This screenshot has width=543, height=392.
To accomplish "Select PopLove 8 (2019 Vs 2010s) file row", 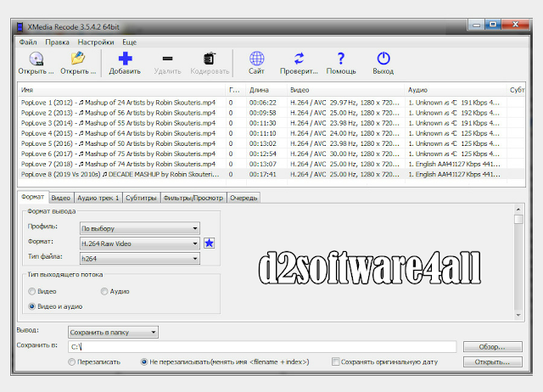I will tap(271, 174).
